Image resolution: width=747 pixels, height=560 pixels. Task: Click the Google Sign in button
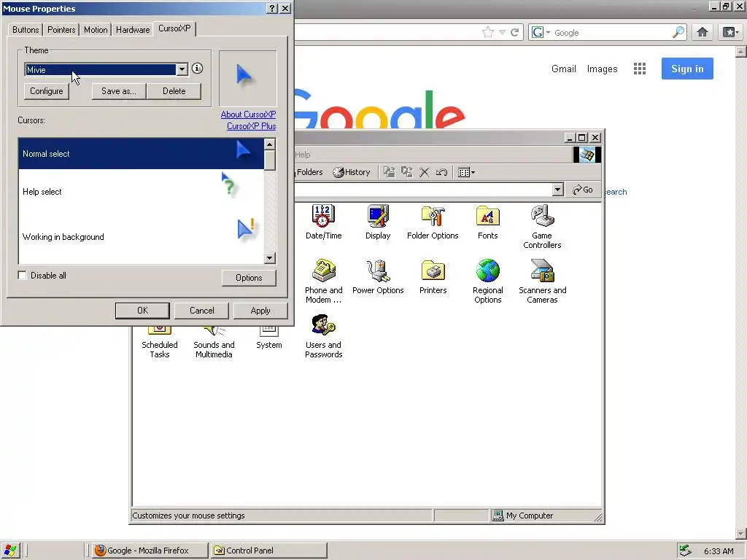687,69
